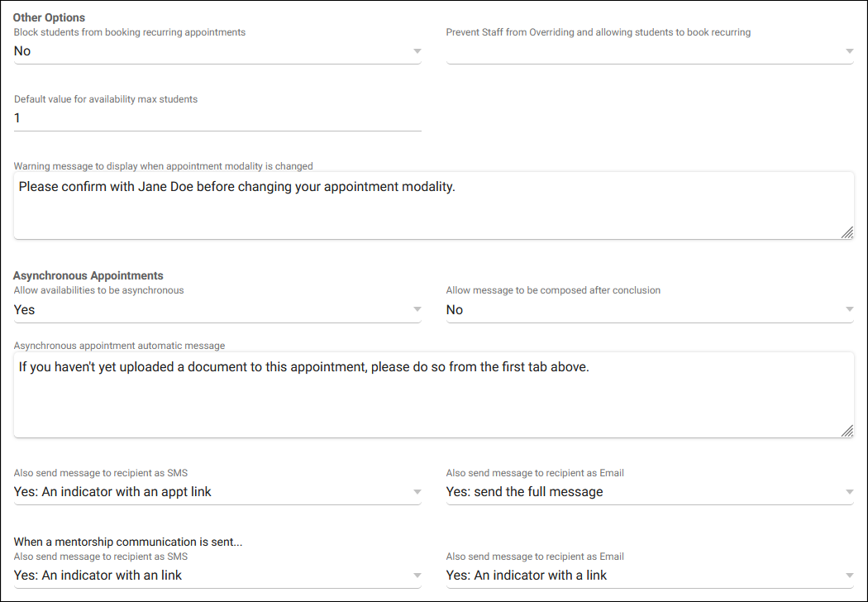Click arrow for message composed after conclusion

[x=849, y=310]
